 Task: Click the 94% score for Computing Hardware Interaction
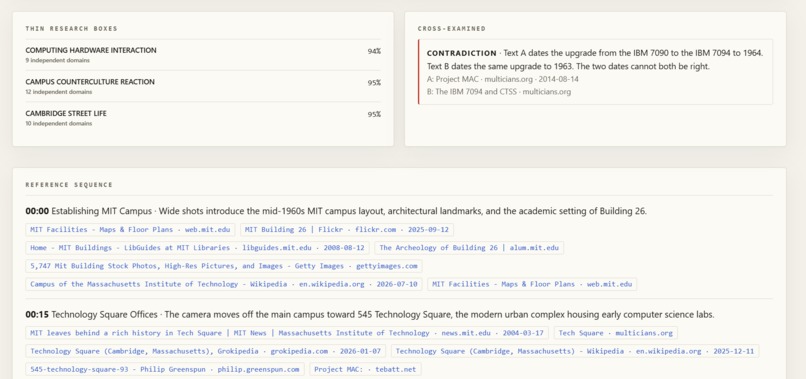(374, 51)
